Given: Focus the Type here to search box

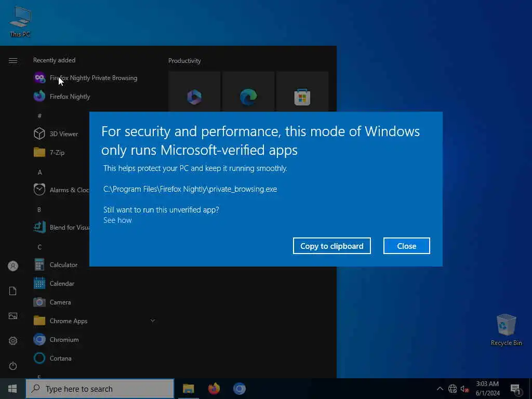Looking at the screenshot, I should (x=100, y=389).
